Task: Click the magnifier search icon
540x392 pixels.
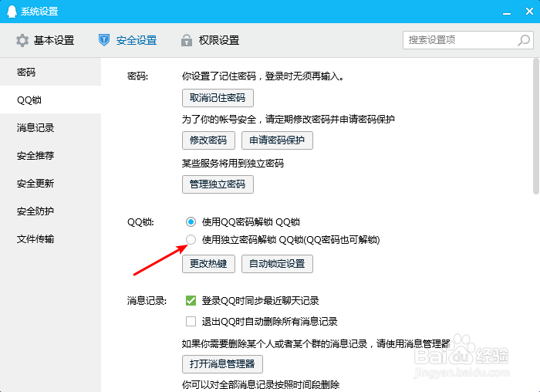Action: (x=524, y=40)
